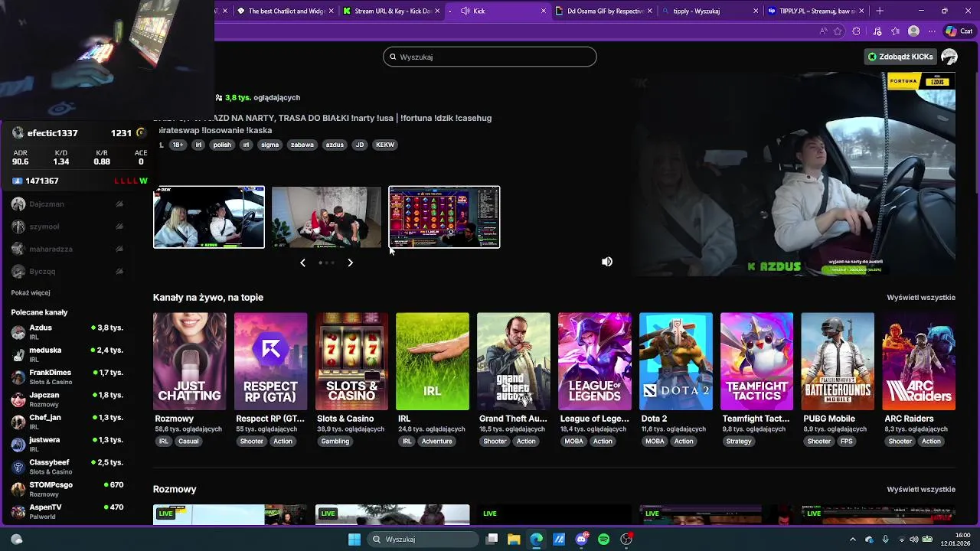
Task: Open Microsoft Edge from the taskbar
Action: point(536,540)
